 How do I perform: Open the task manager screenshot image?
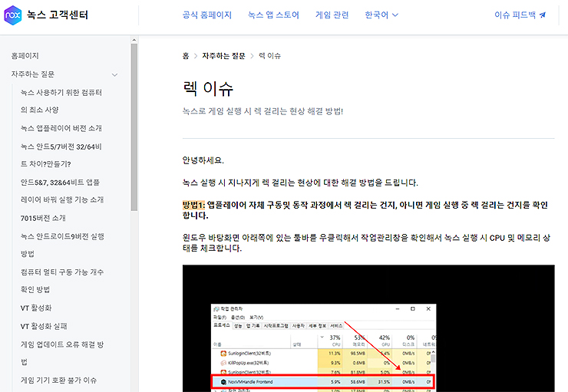pyautogui.click(x=368, y=328)
